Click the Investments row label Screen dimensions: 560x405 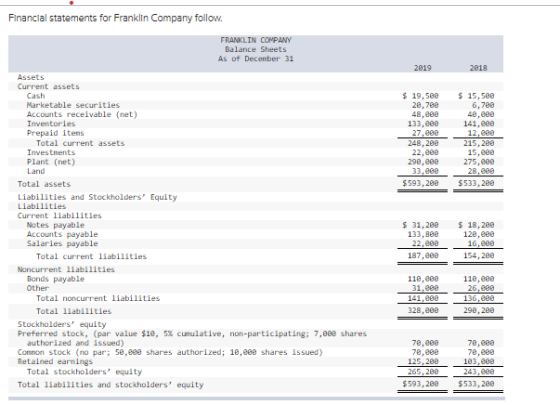coord(51,152)
